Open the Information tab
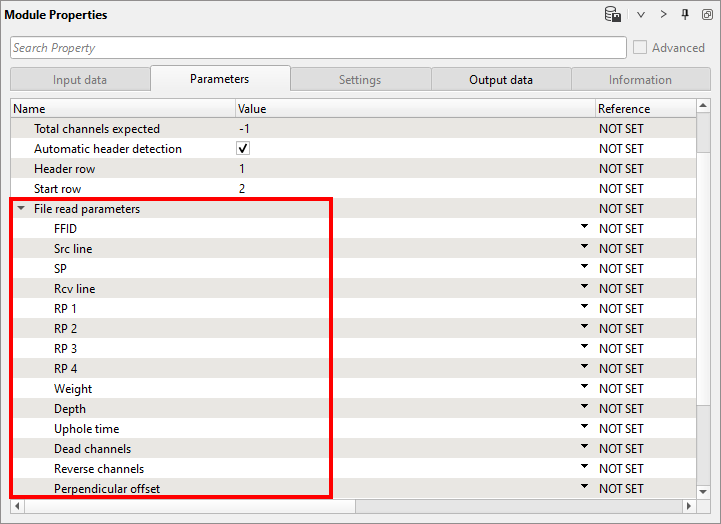 coord(640,80)
